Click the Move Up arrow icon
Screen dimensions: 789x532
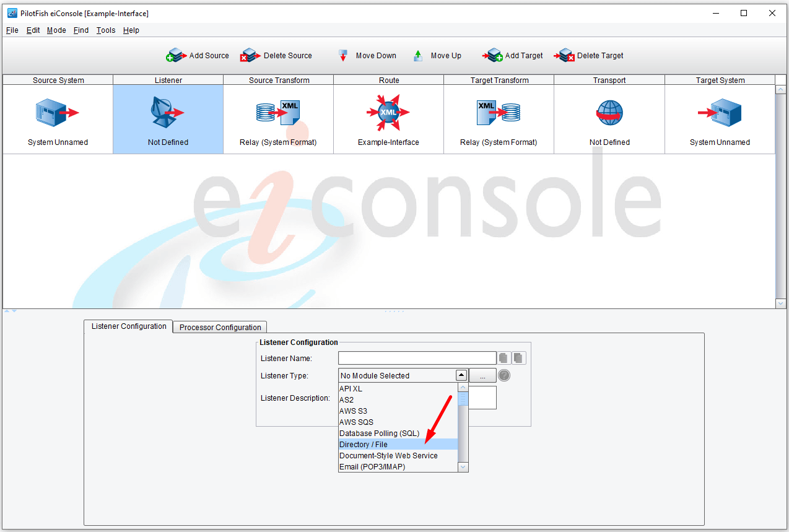pos(418,56)
